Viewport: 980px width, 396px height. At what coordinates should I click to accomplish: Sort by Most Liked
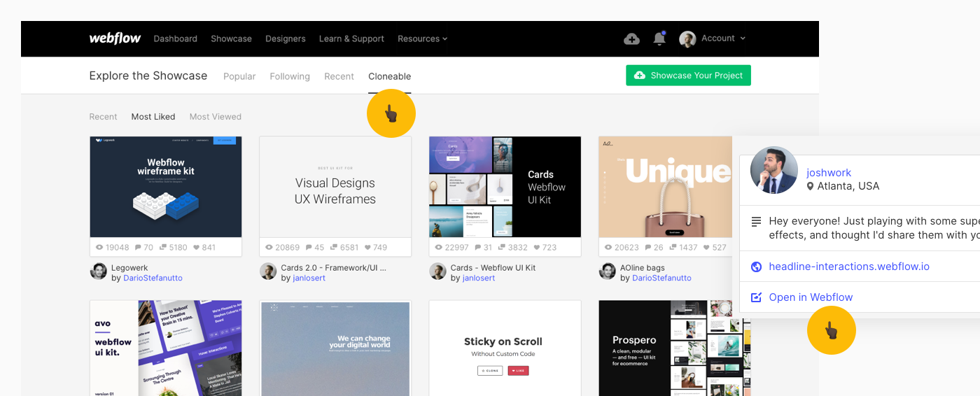pyautogui.click(x=153, y=117)
